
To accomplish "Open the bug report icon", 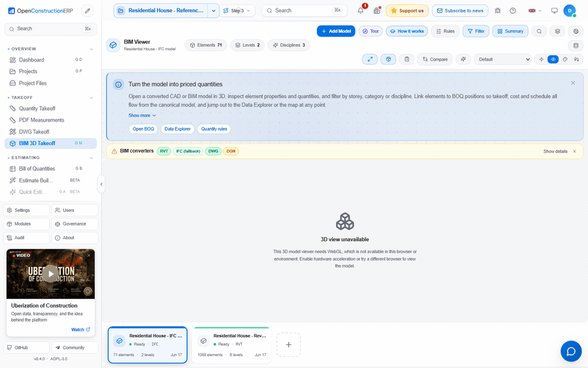I will coord(498,10).
